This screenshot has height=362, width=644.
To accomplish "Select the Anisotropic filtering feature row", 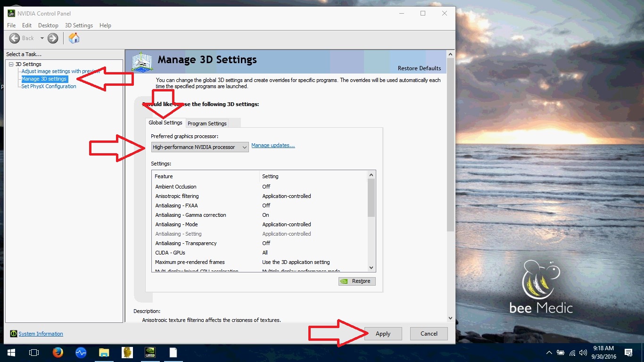I will pos(260,196).
